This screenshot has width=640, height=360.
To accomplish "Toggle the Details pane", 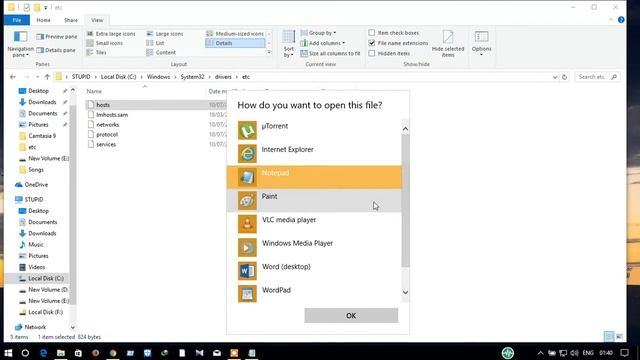I will point(56,50).
